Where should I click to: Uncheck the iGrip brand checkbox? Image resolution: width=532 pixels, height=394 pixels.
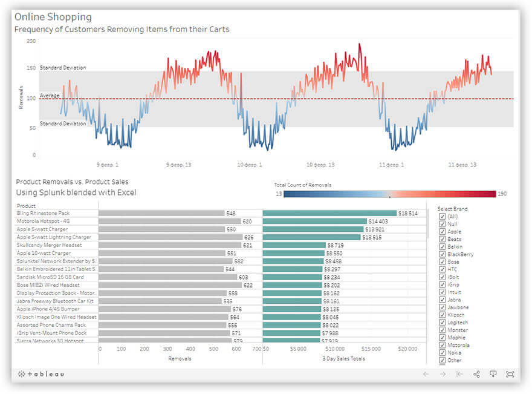[442, 284]
